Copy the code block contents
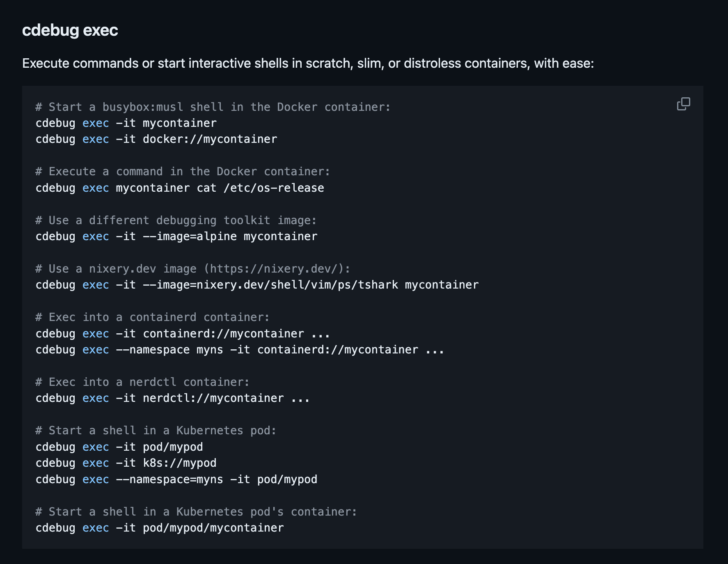The height and width of the screenshot is (564, 728). coord(683,104)
